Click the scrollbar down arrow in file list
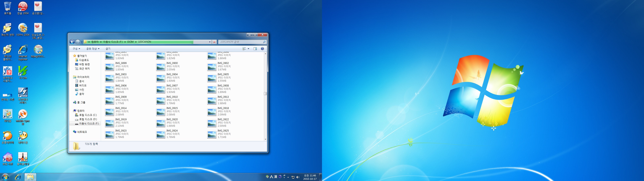 (265, 139)
